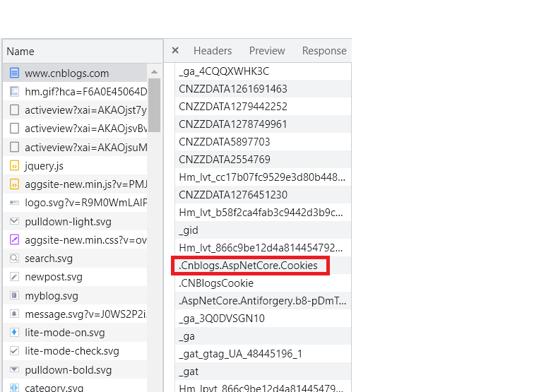Click the icon beside activeview?xai=AKAOjsvBv

point(14,129)
